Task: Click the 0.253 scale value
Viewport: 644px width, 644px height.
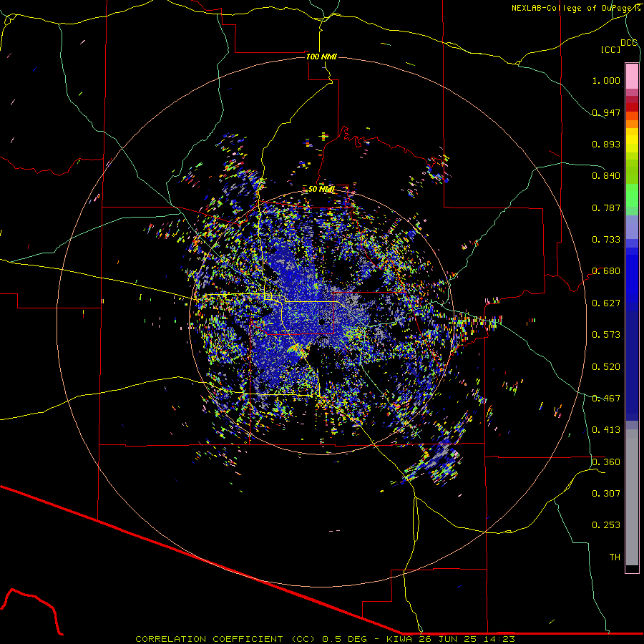Action: [606, 525]
